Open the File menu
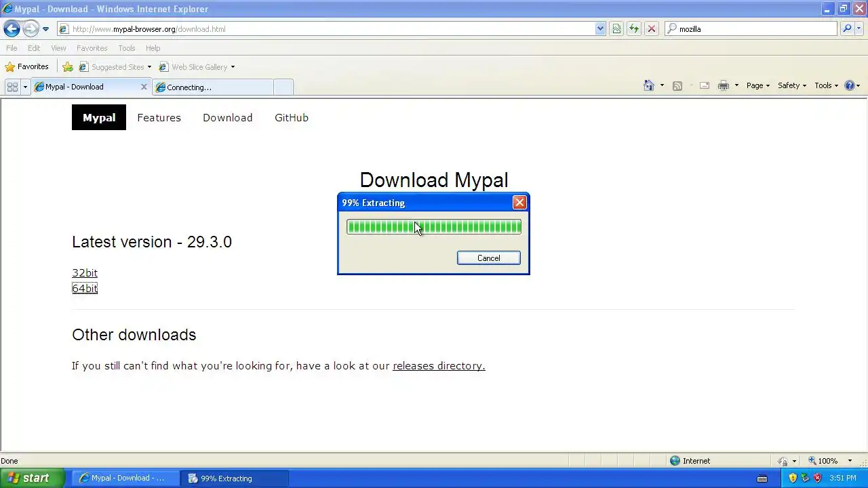The height and width of the screenshot is (488, 868). 12,48
